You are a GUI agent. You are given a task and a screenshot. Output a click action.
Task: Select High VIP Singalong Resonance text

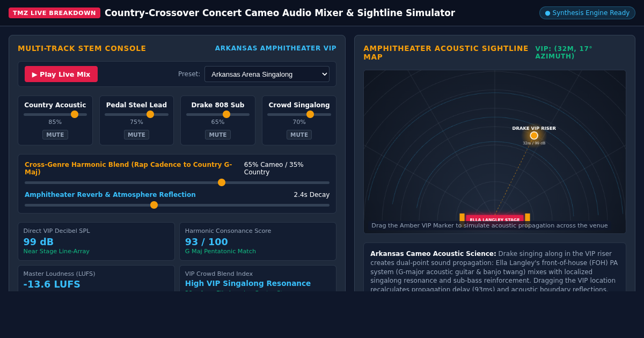click(248, 283)
